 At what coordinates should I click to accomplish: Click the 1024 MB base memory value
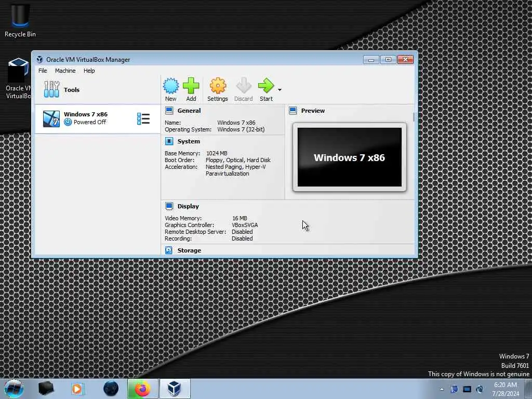[x=217, y=153]
